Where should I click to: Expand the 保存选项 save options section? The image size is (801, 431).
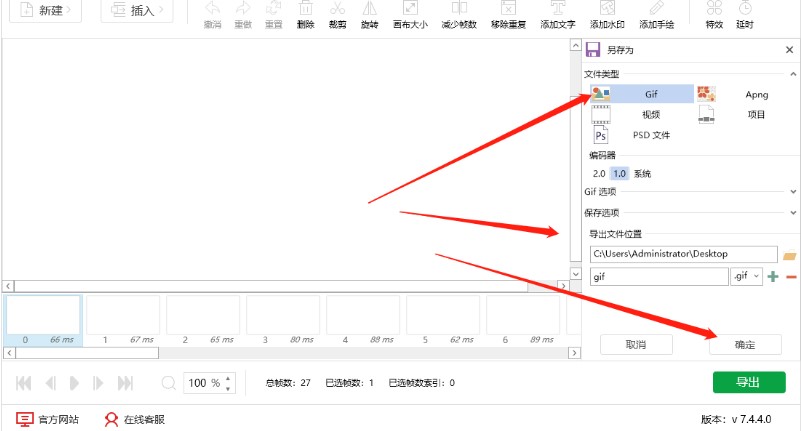(x=793, y=212)
